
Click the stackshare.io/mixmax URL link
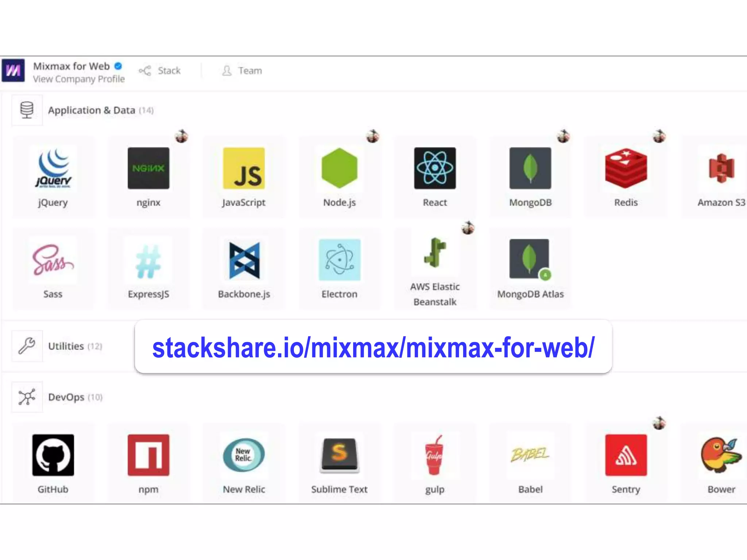pyautogui.click(x=373, y=347)
